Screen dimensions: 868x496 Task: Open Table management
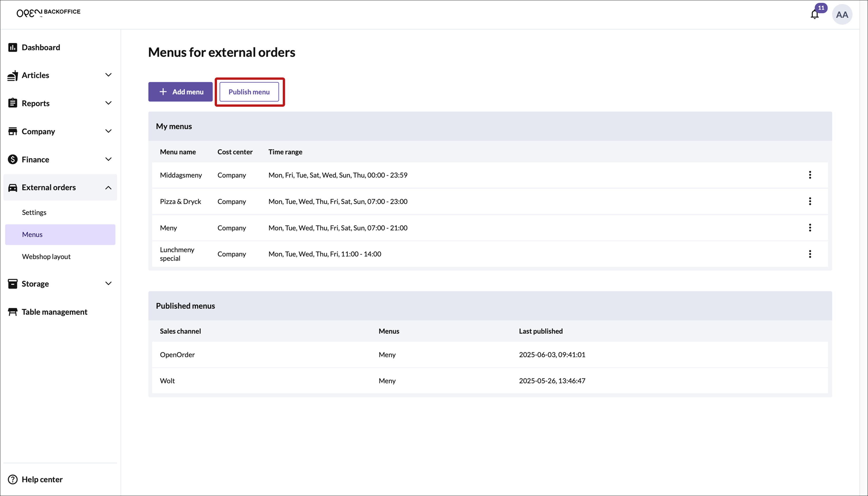(x=55, y=312)
